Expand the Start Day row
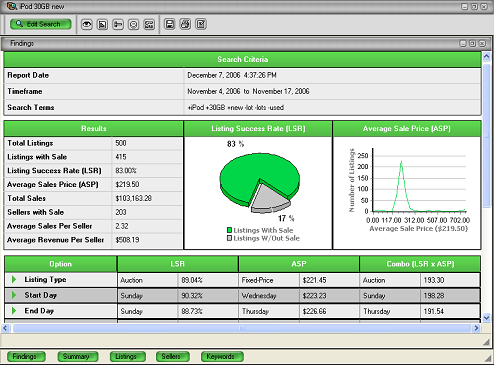The height and width of the screenshot is (365, 494). pos(14,295)
